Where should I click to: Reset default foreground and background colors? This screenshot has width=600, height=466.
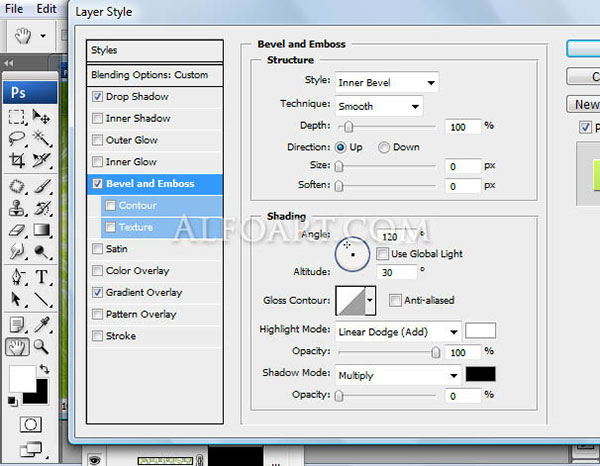tap(12, 401)
